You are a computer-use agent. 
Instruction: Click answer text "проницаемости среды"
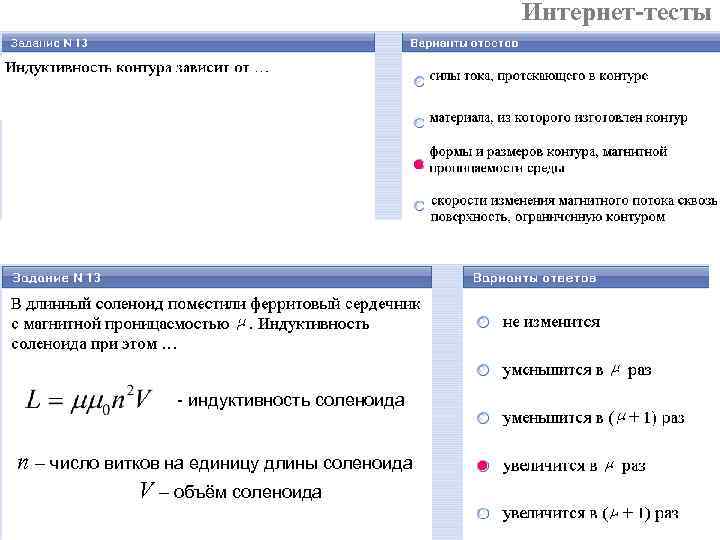(497, 168)
